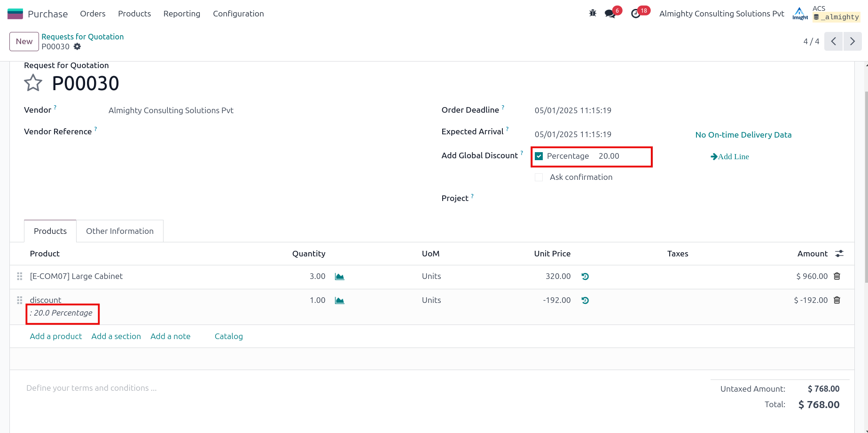Uncheck the Percentage global discount checkbox
The width and height of the screenshot is (868, 433).
pos(539,156)
